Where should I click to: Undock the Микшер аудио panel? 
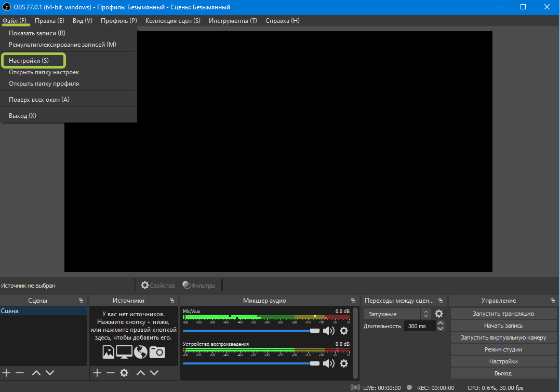coord(353,301)
